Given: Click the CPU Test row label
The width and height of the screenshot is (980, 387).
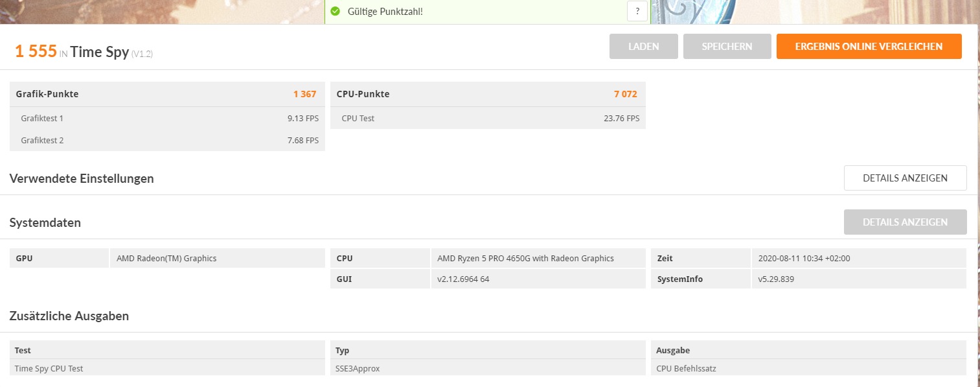Looking at the screenshot, I should click(358, 119).
